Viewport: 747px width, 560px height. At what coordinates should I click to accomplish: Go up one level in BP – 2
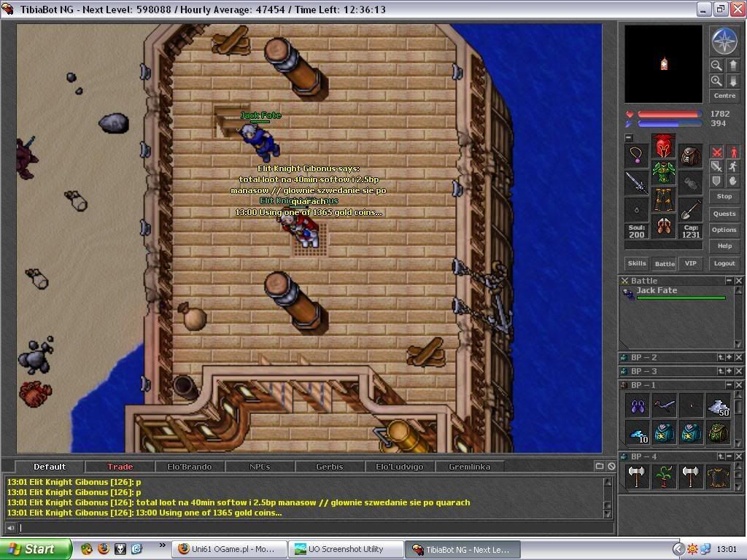(x=720, y=357)
